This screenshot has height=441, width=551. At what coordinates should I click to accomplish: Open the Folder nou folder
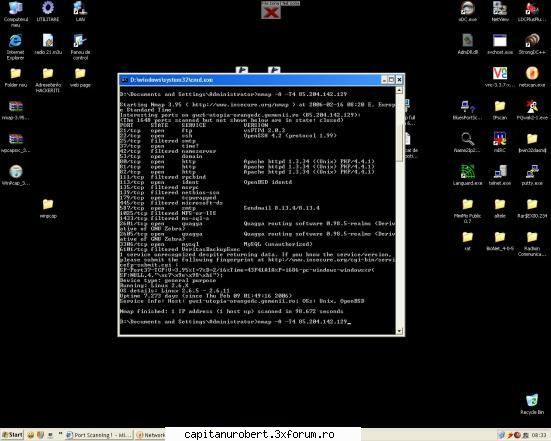(15, 77)
